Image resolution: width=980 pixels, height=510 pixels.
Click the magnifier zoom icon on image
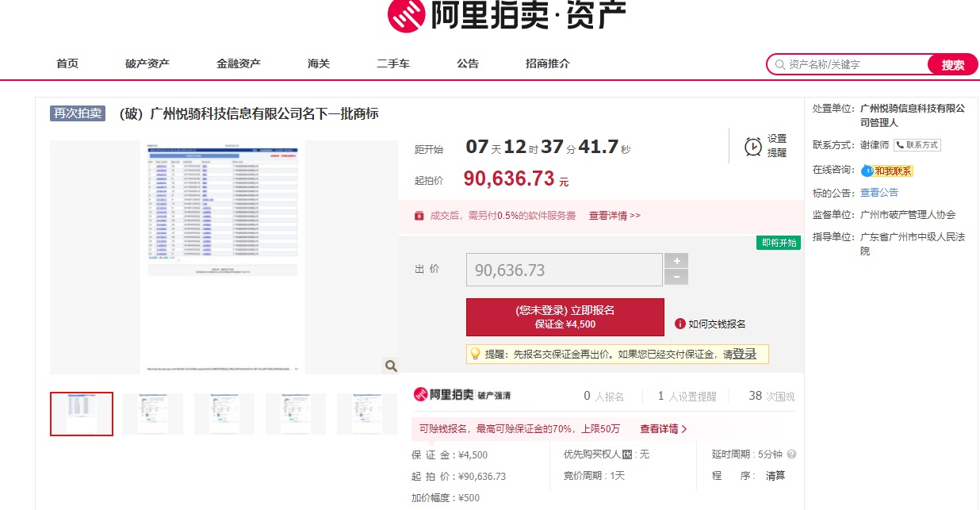390,366
